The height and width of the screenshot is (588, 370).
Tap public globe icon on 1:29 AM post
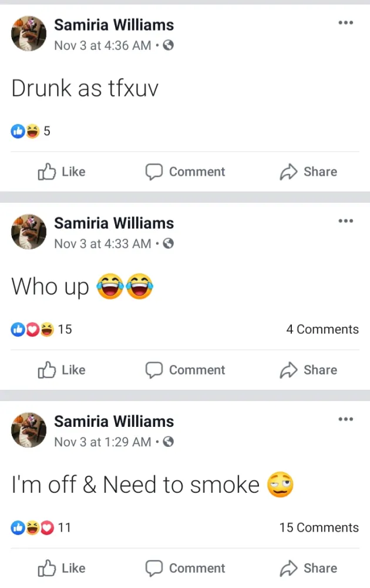coord(168,442)
